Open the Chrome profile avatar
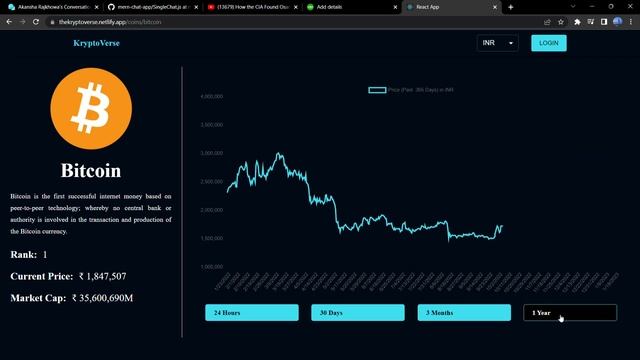640x360 pixels. click(618, 22)
